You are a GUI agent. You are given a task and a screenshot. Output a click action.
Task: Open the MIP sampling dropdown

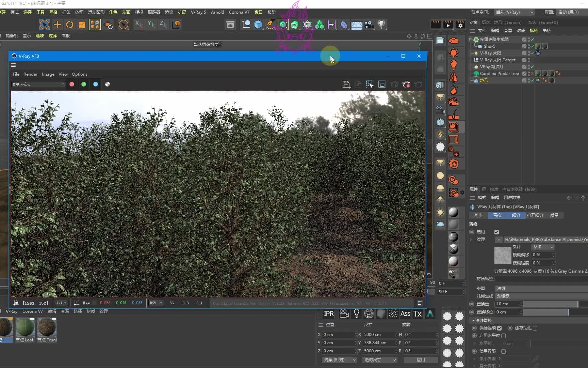543,247
